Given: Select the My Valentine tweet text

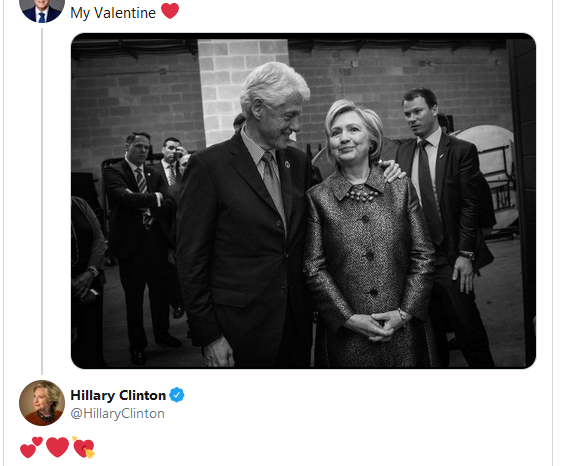Looking at the screenshot, I should pyautogui.click(x=113, y=13).
